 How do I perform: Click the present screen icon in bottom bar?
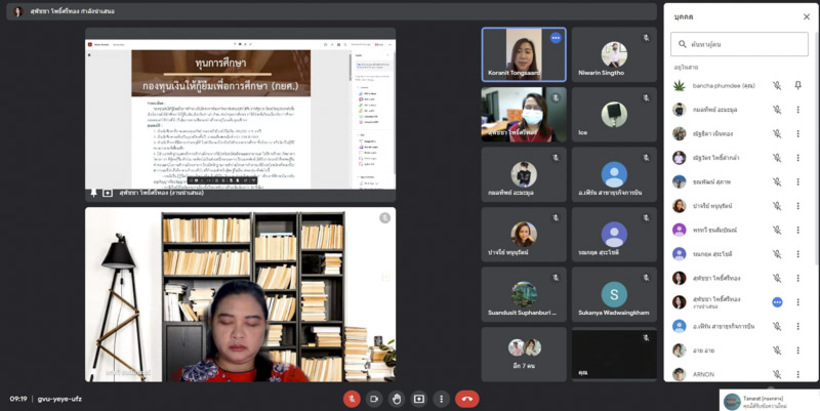coord(419,399)
